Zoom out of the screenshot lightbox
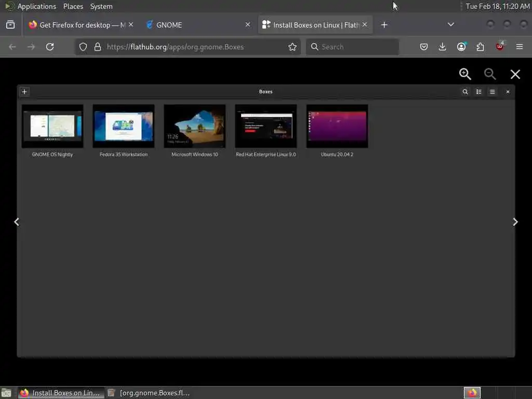The width and height of the screenshot is (532, 399). tap(490, 74)
